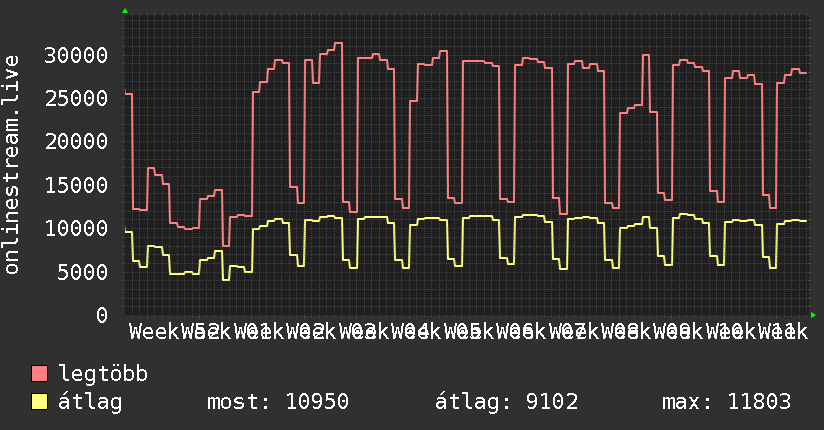Click the onlinestream.live vertical axis title
Viewport: 824px width, 430px height.
(12, 165)
